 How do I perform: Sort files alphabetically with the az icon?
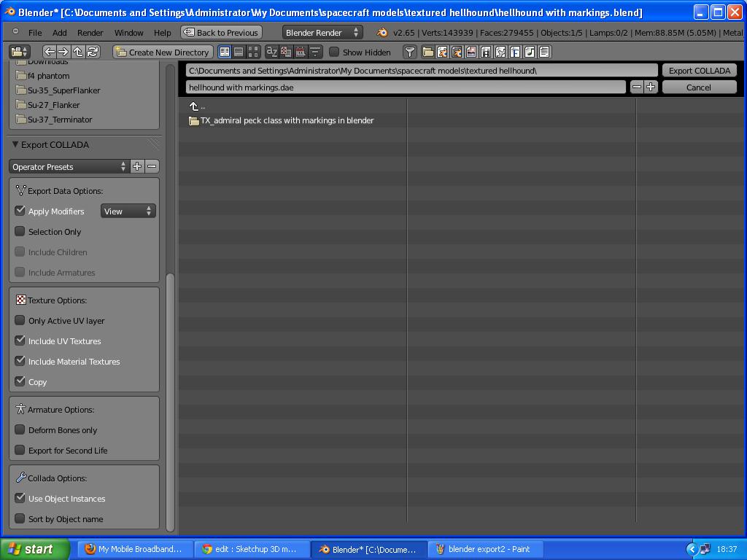coord(272,52)
